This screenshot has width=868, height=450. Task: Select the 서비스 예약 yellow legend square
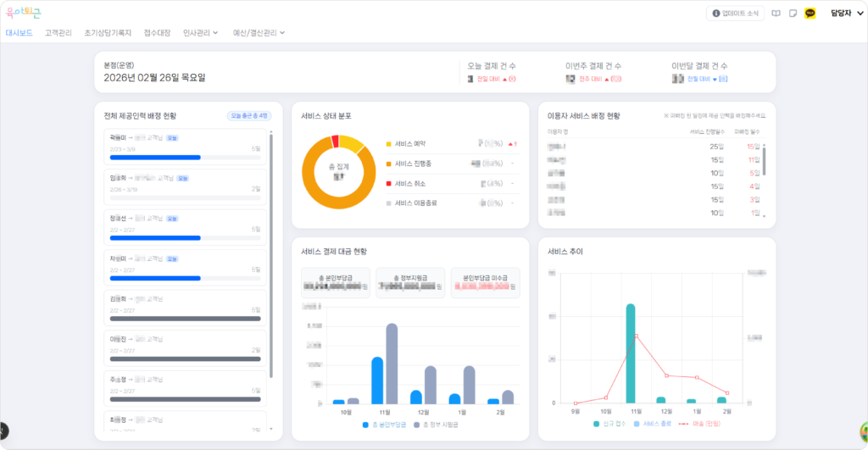(388, 144)
